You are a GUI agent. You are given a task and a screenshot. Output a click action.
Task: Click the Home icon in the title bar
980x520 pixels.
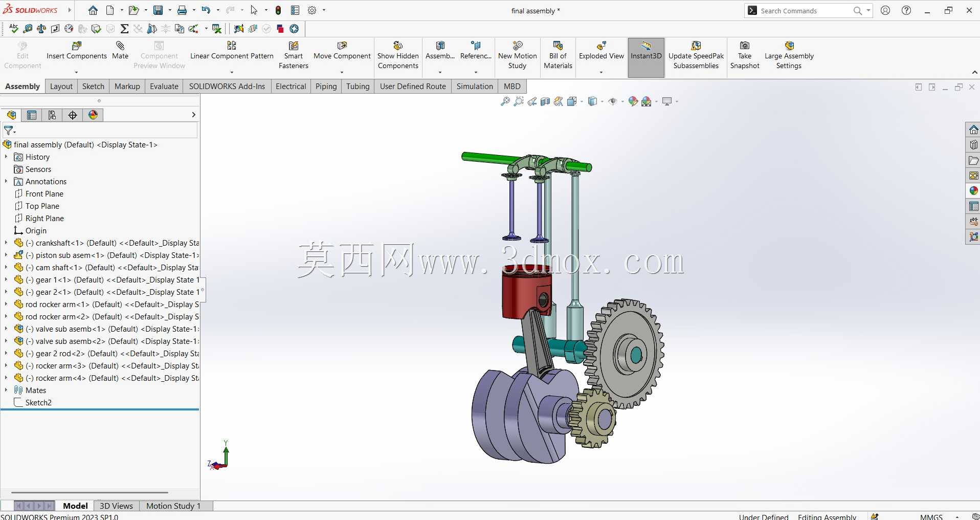coord(93,10)
